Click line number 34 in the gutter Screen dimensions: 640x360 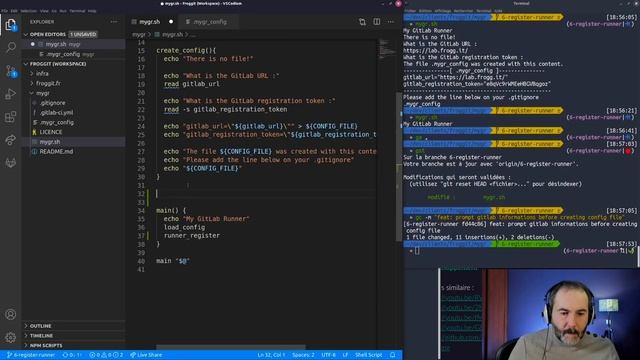(x=141, y=211)
